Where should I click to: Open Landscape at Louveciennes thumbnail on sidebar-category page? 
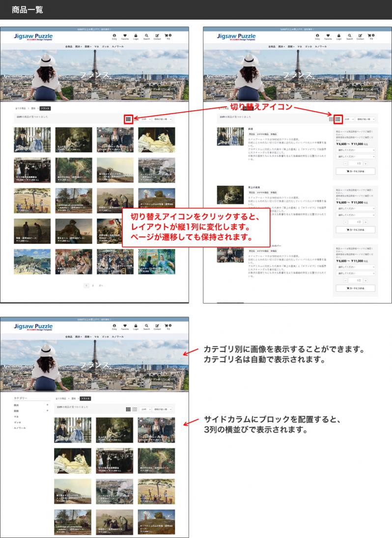click(73, 522)
